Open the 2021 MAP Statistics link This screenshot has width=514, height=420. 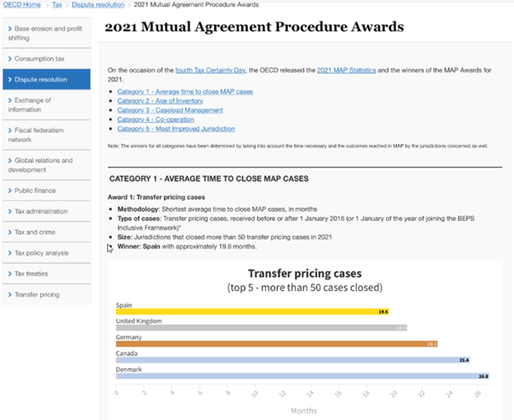point(347,71)
